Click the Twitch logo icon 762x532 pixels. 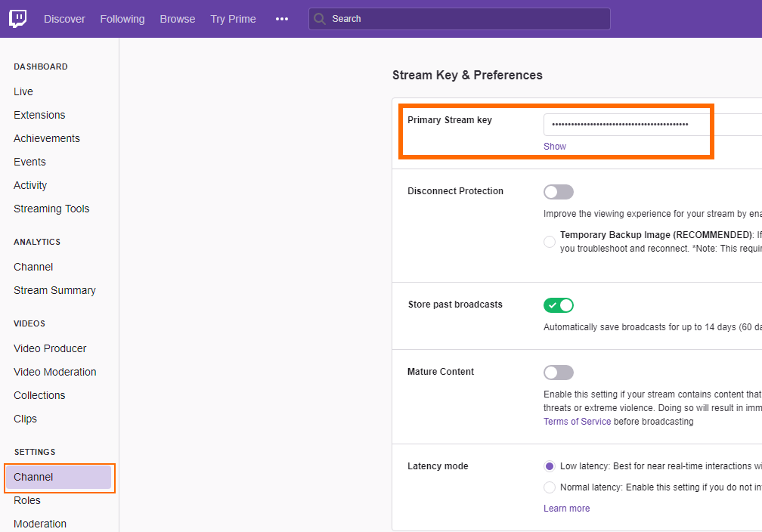pos(18,19)
